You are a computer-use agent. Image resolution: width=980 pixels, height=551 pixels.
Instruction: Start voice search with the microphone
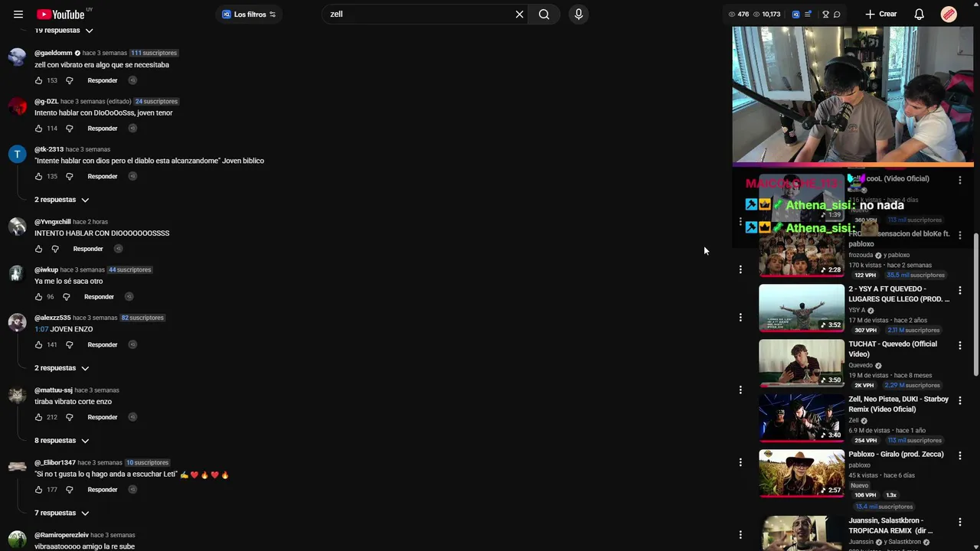[x=578, y=15]
